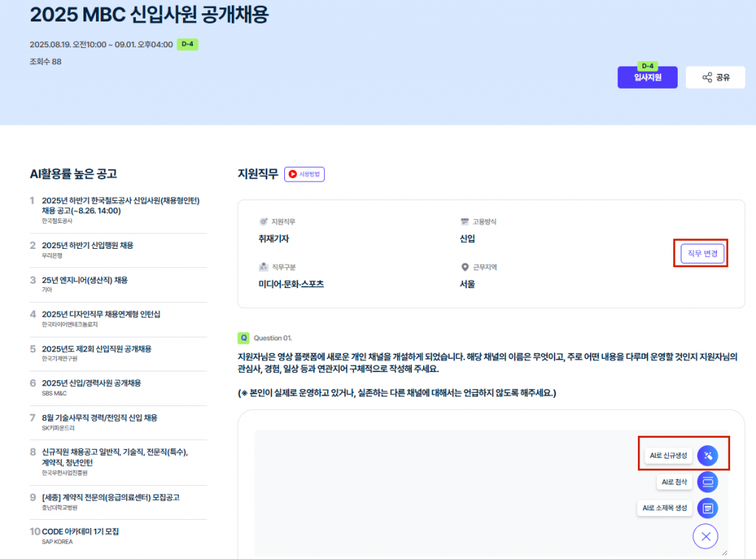The height and width of the screenshot is (559, 756).
Task: Apply using the 입사지원 button
Action: pos(647,78)
